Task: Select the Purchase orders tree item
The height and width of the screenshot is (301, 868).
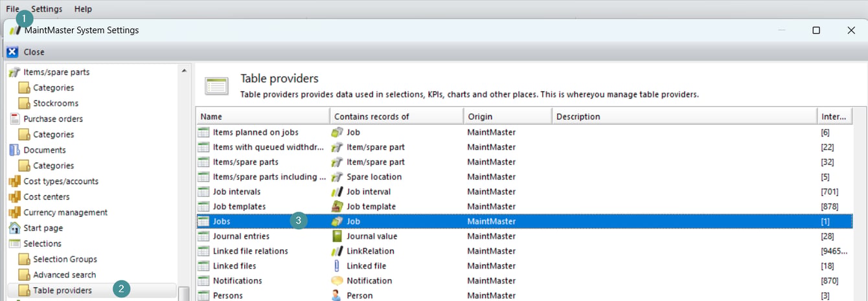Action: (53, 118)
